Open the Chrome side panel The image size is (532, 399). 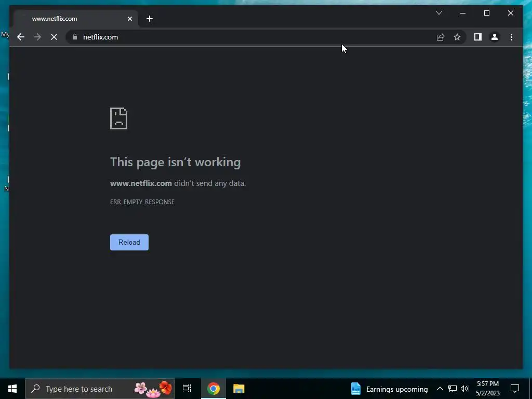click(478, 37)
